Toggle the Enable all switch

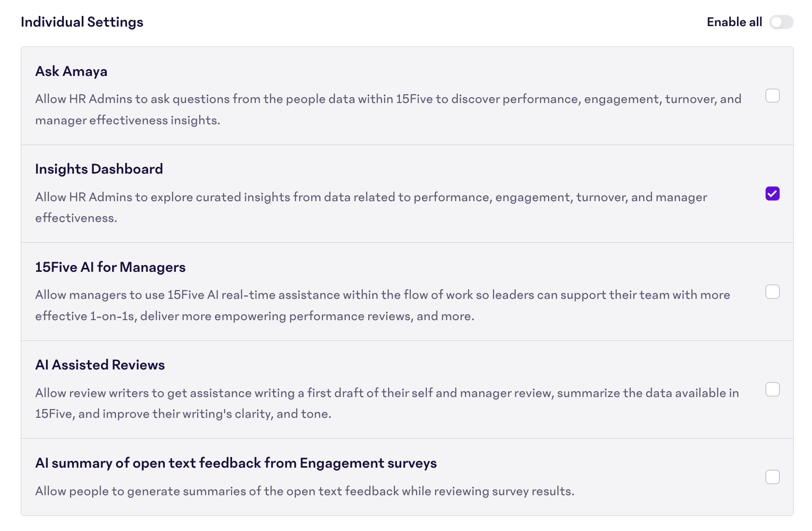point(781,22)
